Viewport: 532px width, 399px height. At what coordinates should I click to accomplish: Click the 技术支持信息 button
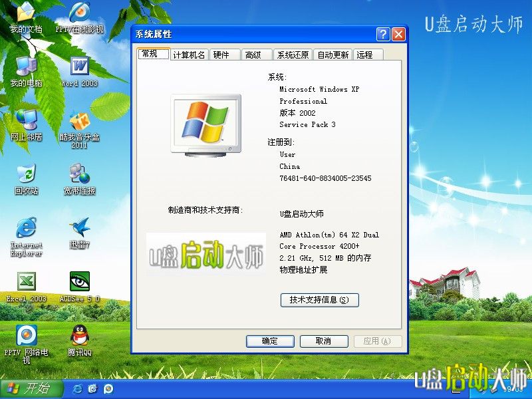(x=321, y=300)
